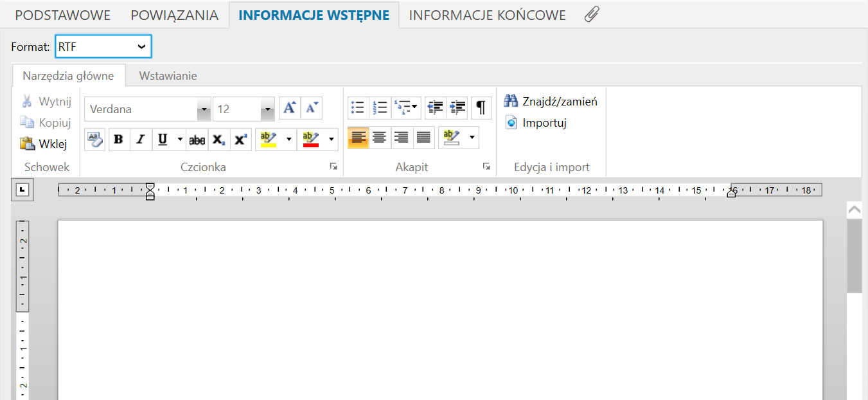Toggle subscript formatting
Screen dimensions: 868x400
click(219, 140)
